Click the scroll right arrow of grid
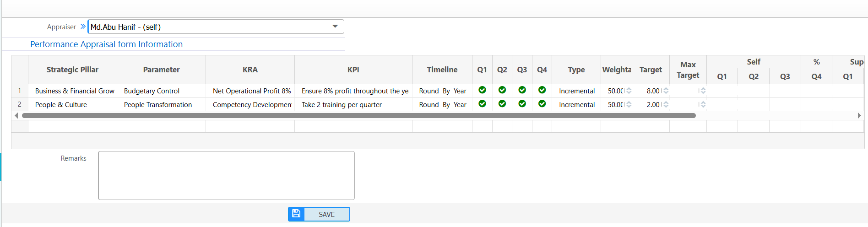This screenshot has width=868, height=227. (x=859, y=116)
